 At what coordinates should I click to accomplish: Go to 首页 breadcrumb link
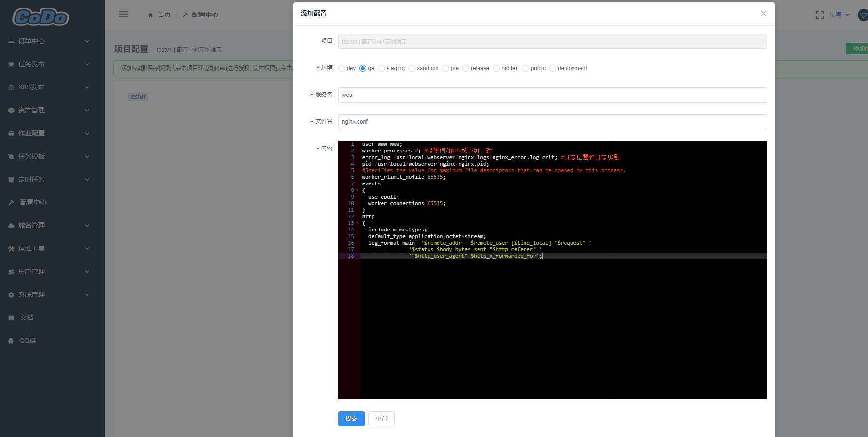164,15
